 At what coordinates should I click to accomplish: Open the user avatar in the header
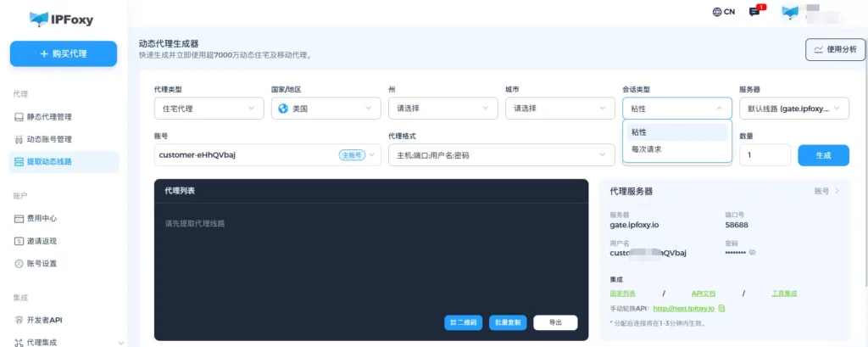click(790, 12)
